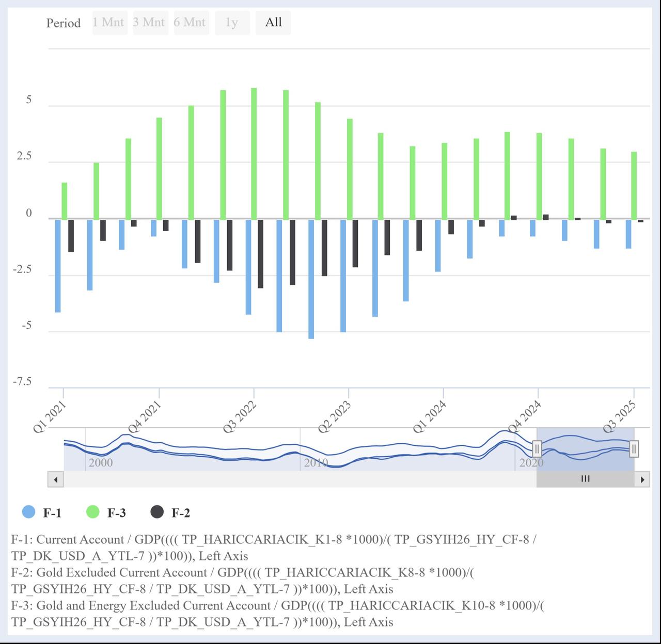The image size is (661, 644).
Task: Select the 6 Mnt period button
Action: click(x=191, y=23)
